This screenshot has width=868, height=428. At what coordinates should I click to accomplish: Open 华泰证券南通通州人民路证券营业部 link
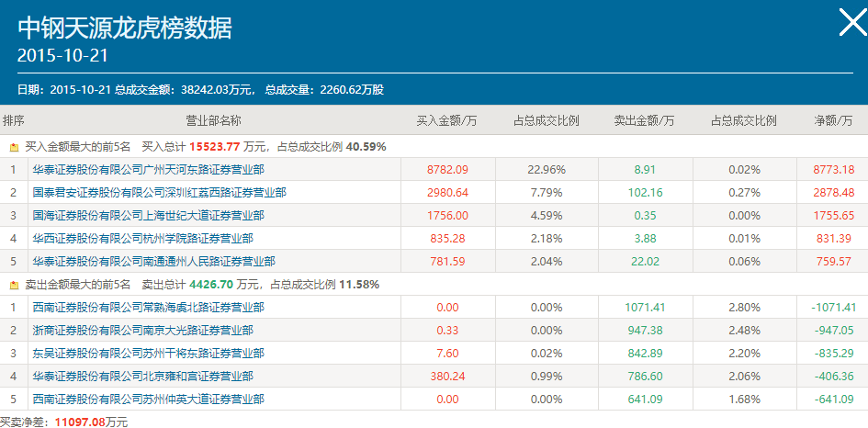153,262
